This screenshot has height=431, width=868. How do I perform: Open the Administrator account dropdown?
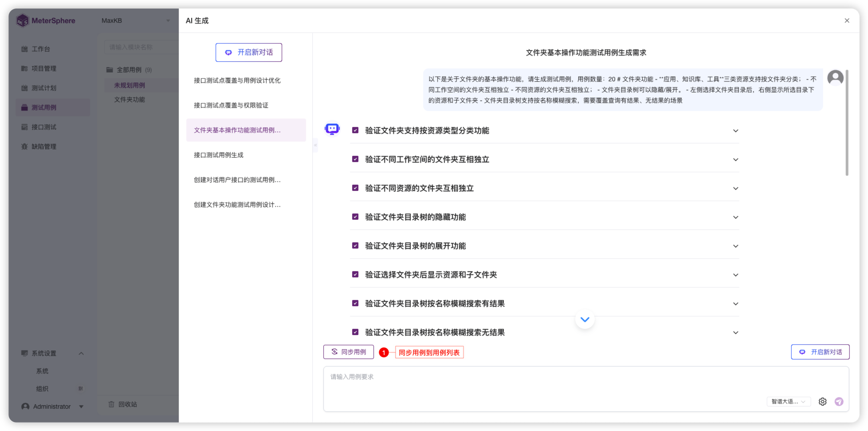81,407
